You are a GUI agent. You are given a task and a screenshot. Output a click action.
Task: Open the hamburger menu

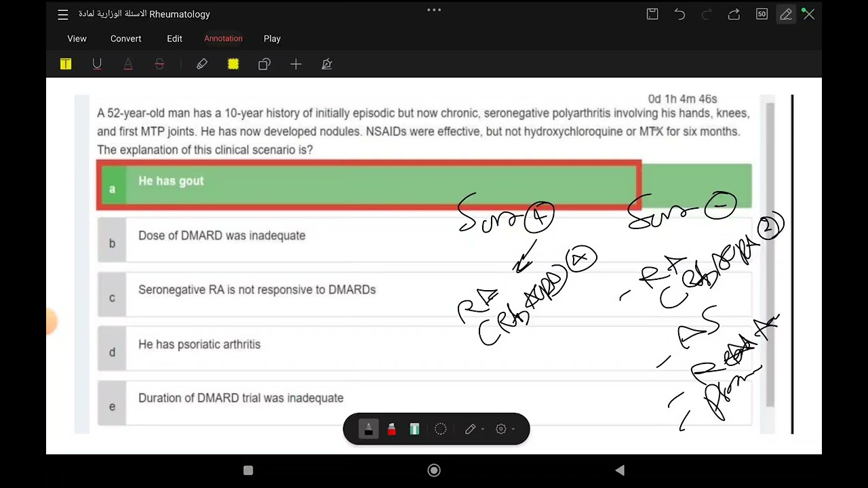coord(63,14)
